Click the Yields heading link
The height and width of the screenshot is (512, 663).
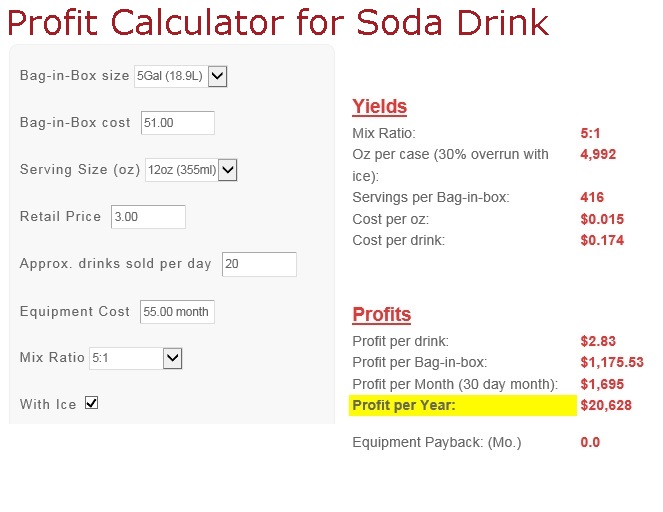[379, 107]
